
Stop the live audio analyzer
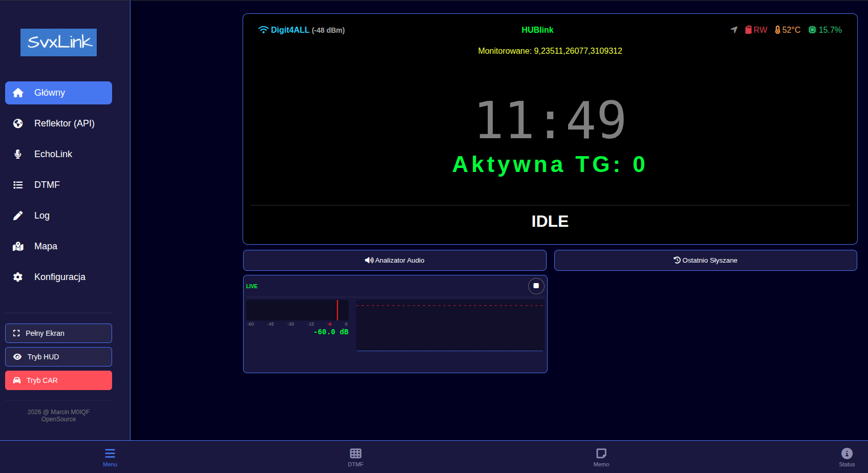point(536,286)
